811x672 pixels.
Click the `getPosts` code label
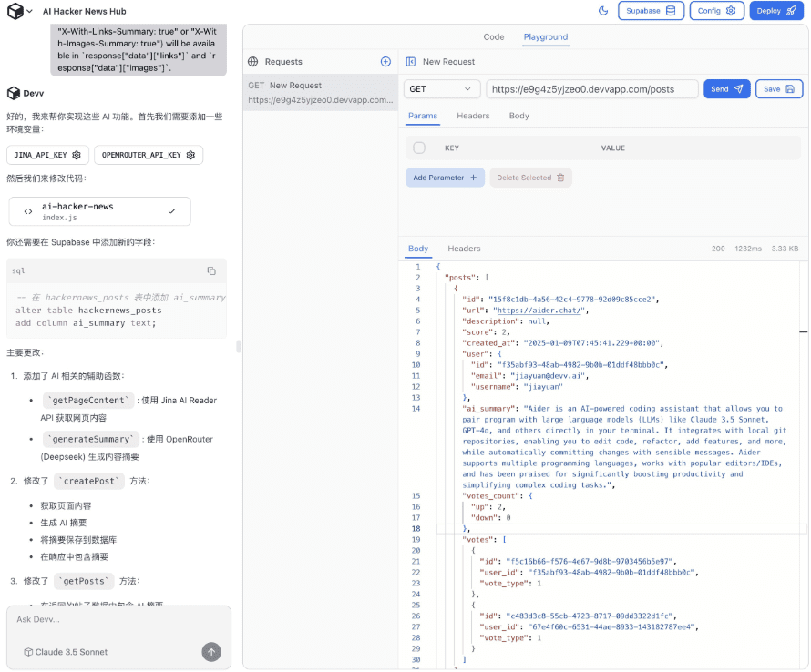click(86, 581)
